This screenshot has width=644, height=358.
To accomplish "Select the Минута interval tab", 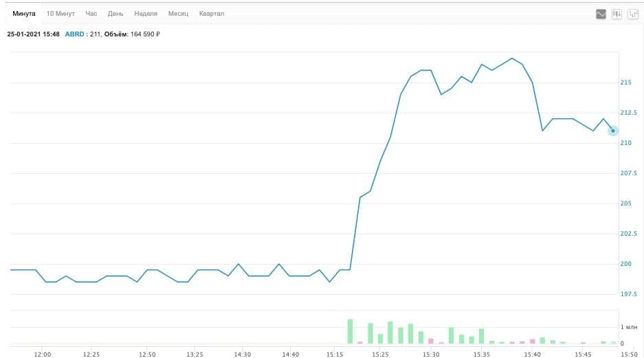I will 24,14.
